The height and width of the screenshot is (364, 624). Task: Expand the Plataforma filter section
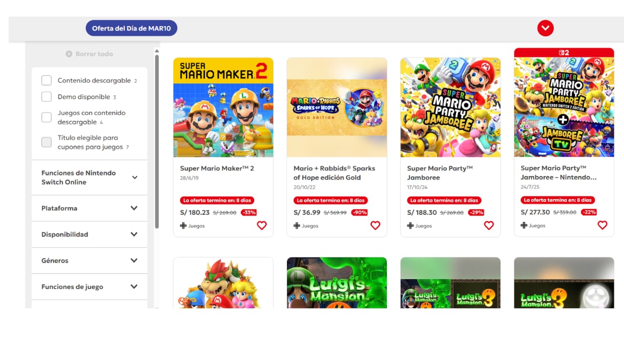point(89,208)
